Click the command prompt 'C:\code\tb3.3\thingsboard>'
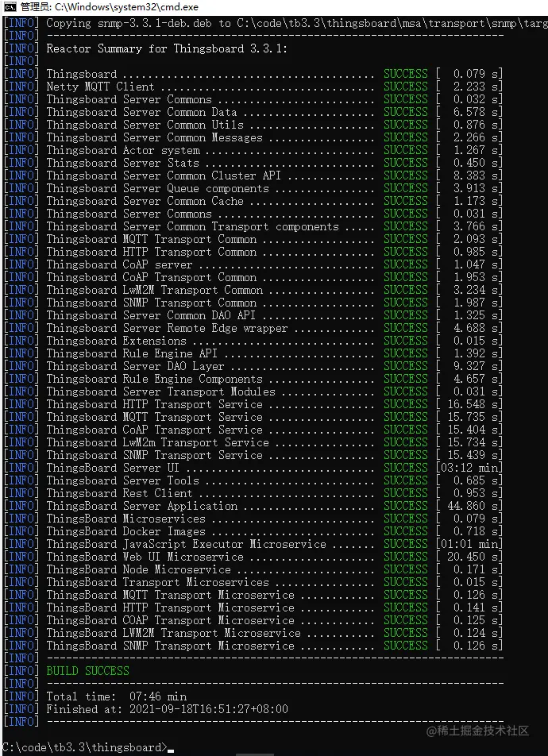 click(84, 747)
